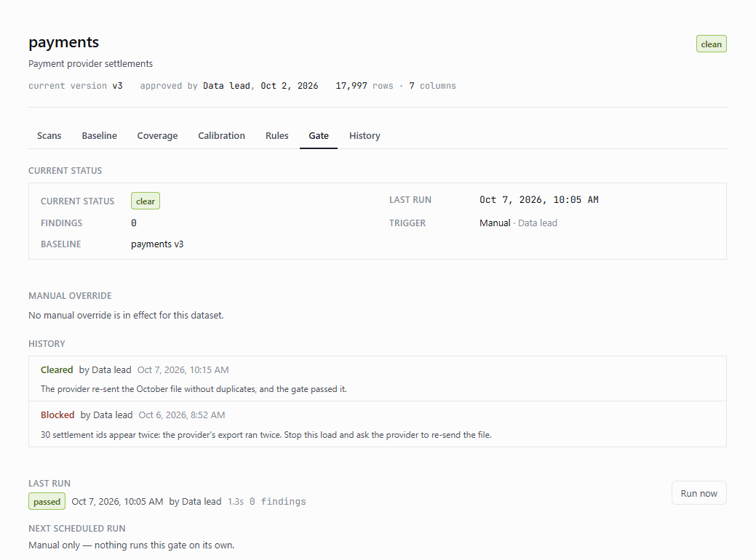Viewport: 756px width, 560px height.
Task: Click the 'Cleared' history entry label
Action: (x=57, y=369)
